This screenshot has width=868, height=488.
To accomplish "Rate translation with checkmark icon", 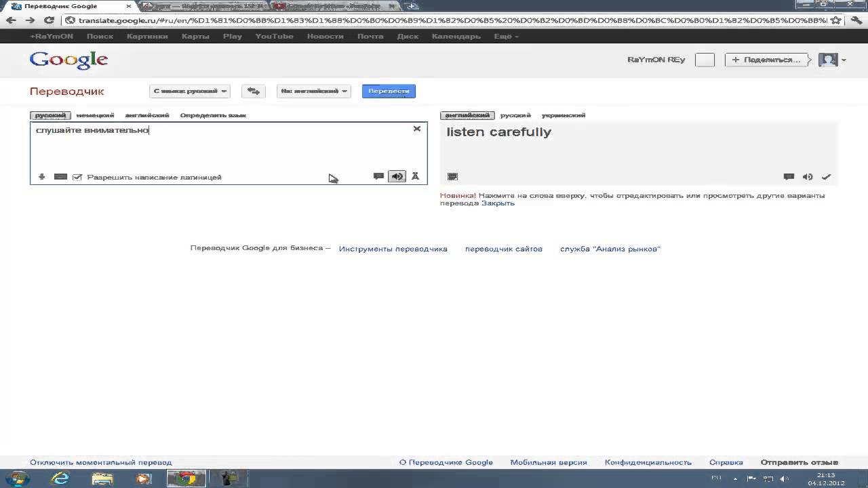I will 826,177.
